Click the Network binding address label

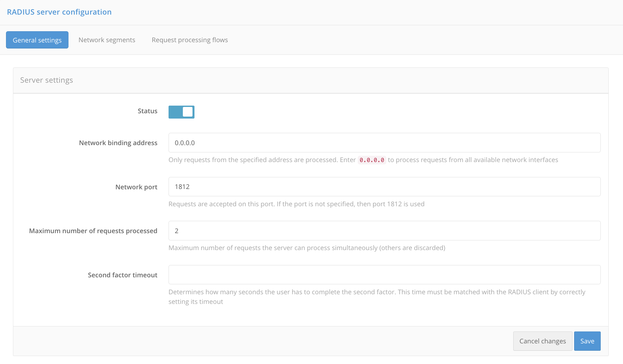(x=118, y=143)
